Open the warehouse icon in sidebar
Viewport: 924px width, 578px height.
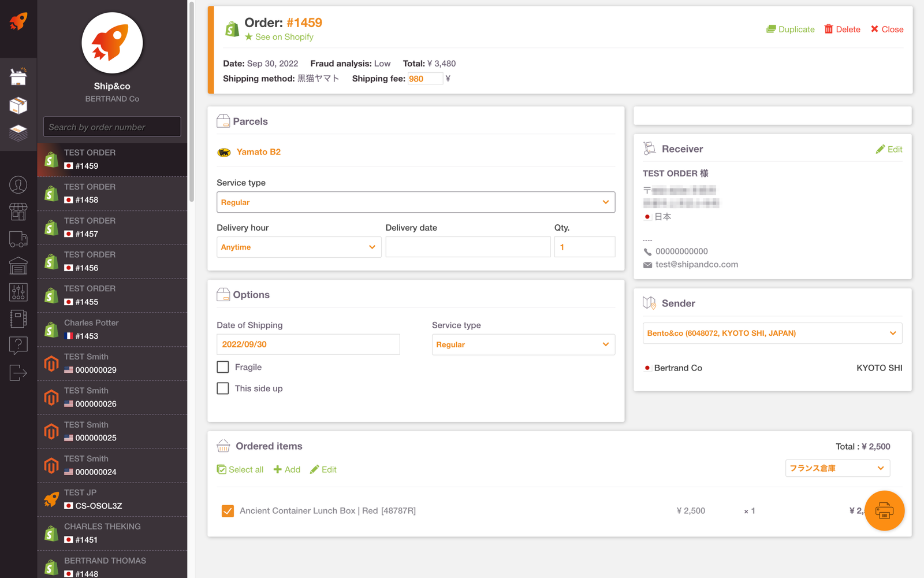pos(18,265)
